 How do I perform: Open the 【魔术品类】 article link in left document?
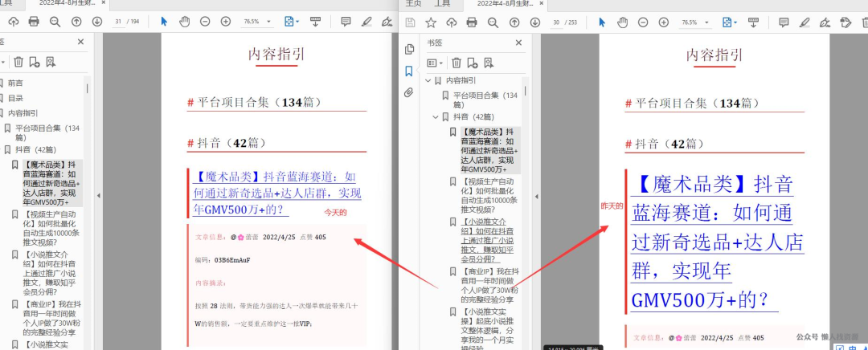[x=276, y=193]
